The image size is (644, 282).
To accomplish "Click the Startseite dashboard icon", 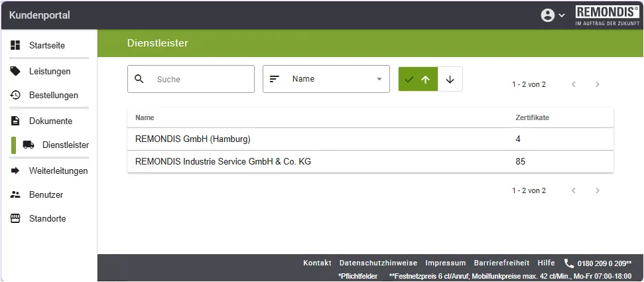I will (x=15, y=46).
